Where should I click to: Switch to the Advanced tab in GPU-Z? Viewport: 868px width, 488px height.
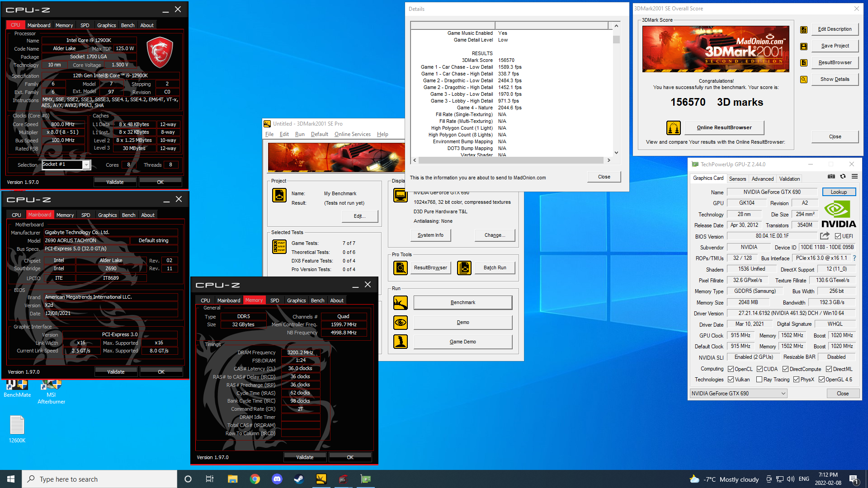click(762, 179)
